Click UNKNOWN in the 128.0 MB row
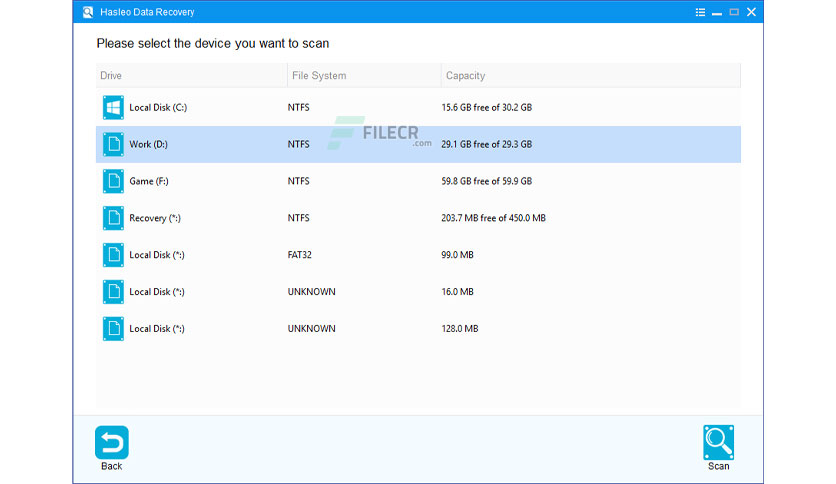This screenshot has height=484, width=836. pos(311,328)
